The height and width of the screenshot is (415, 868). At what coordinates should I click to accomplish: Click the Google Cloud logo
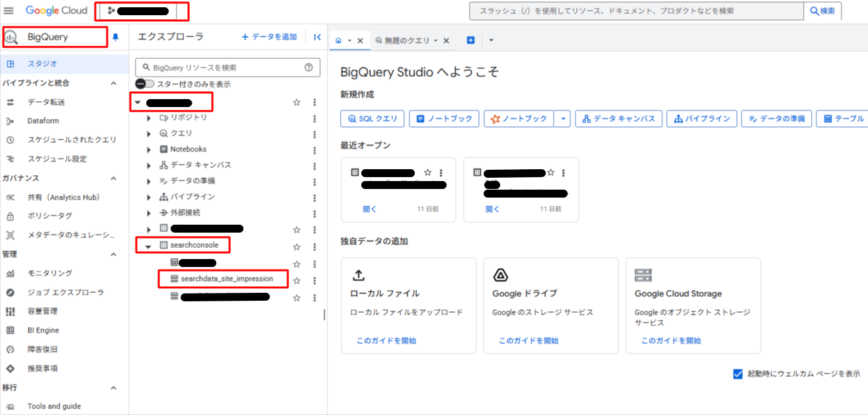pyautogui.click(x=57, y=11)
